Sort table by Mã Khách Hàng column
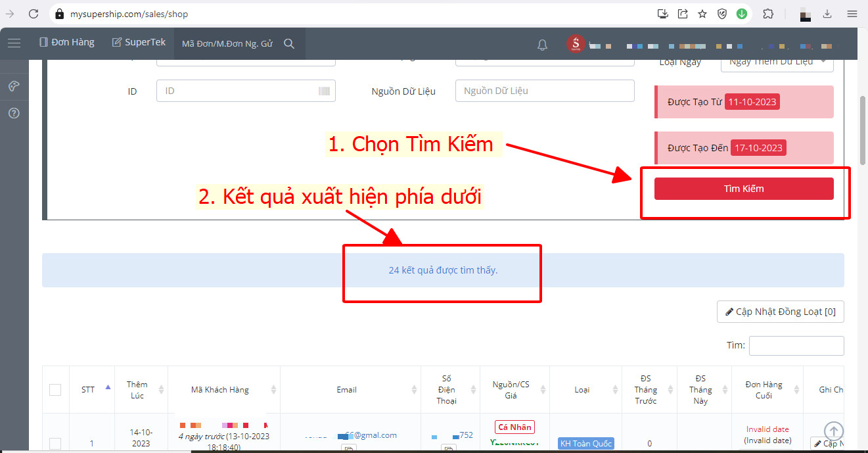This screenshot has width=868, height=453. click(224, 390)
